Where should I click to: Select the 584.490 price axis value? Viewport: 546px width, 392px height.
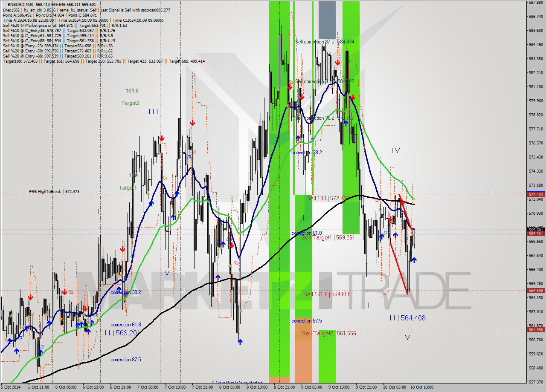pos(536,44)
